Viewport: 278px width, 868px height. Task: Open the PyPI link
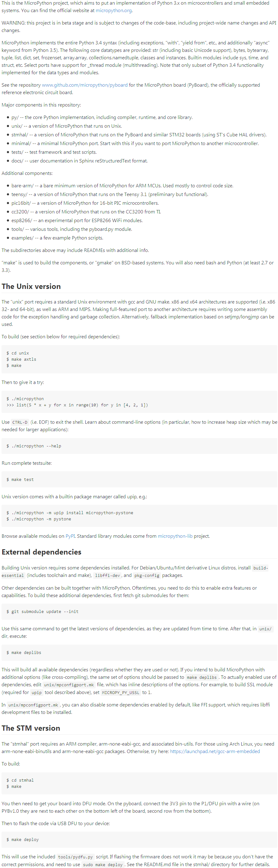(x=70, y=536)
